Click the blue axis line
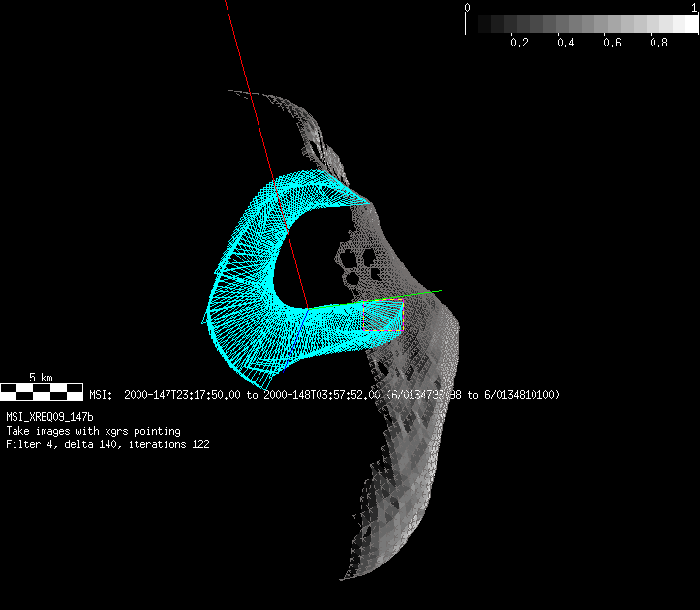Viewport: 700px width, 610px height. point(294,340)
